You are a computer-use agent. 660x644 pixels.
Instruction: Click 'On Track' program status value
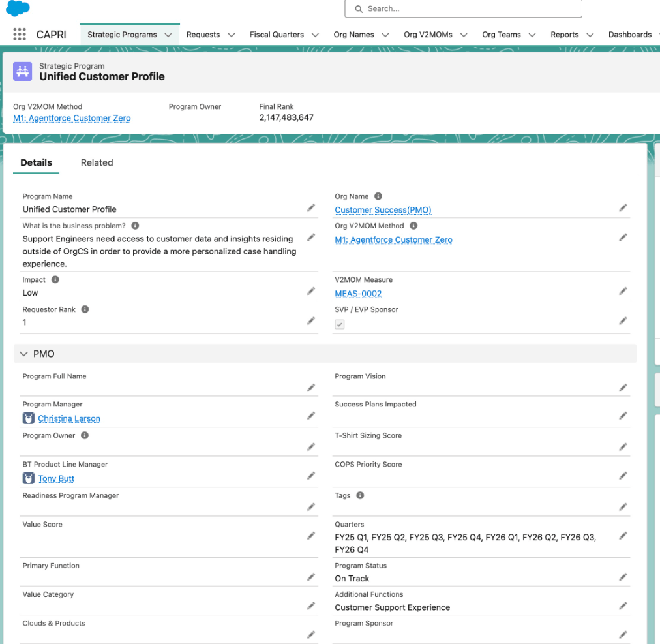(352, 579)
